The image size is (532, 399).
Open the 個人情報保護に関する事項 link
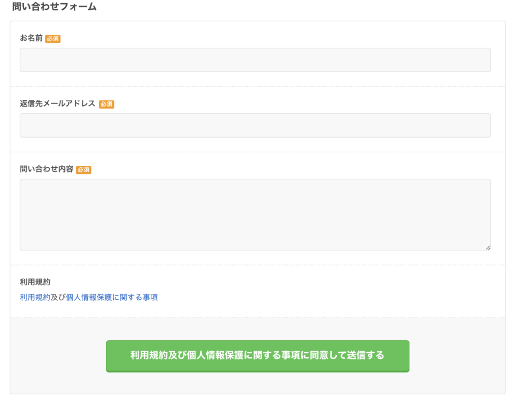(x=112, y=297)
